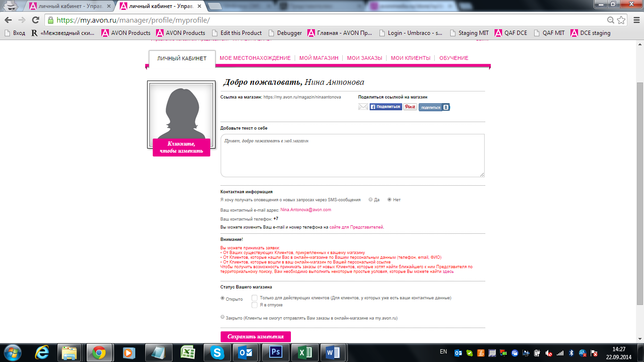Viewport: 644px width, 362px height.
Task: Follow the сайте для Представителей link
Action: [356, 227]
